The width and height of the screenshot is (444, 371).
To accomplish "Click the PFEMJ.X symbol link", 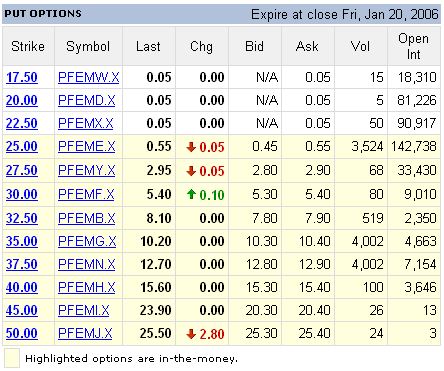I will pos(85,333).
